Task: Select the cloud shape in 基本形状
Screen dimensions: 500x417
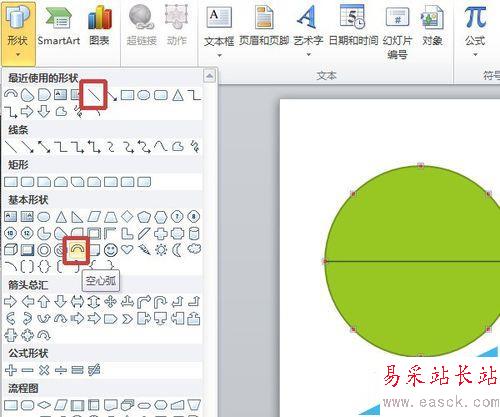Action: [x=194, y=249]
